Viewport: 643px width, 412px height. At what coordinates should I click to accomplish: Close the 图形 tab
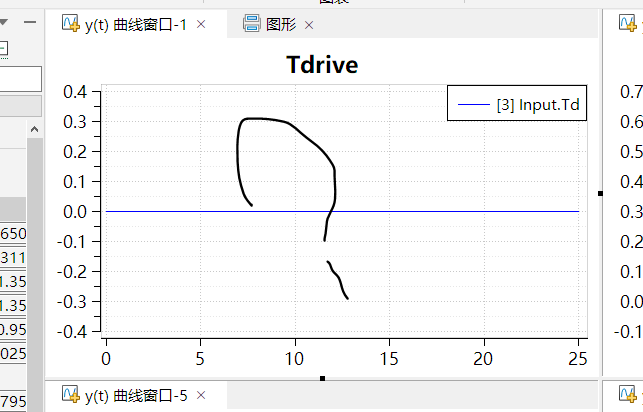tap(309, 25)
